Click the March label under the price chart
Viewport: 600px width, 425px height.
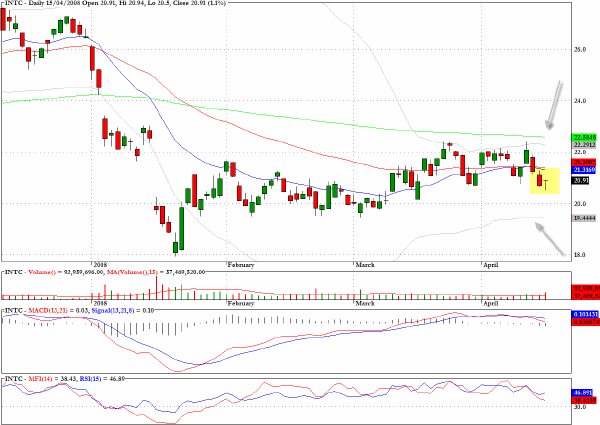(365, 265)
